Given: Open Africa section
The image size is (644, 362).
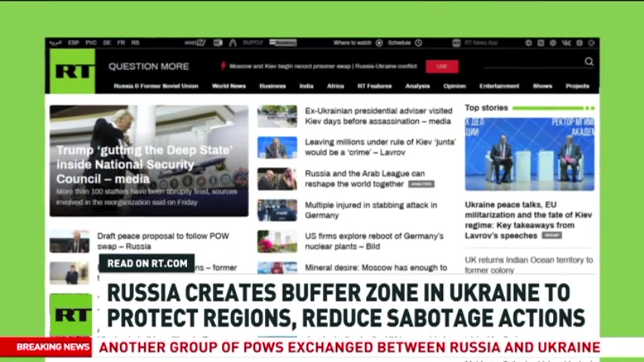Looking at the screenshot, I should [336, 86].
